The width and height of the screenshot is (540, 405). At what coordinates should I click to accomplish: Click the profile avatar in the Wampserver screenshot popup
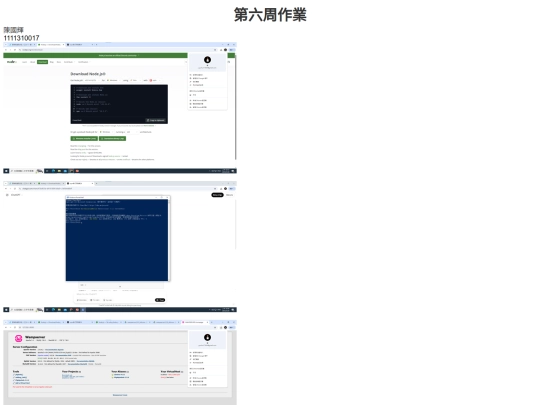(207, 337)
